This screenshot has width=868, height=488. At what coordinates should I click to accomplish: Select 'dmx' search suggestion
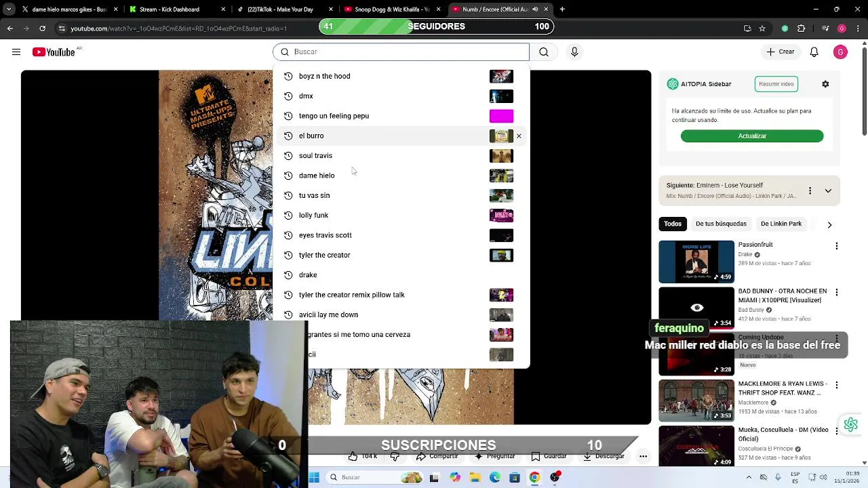401,96
